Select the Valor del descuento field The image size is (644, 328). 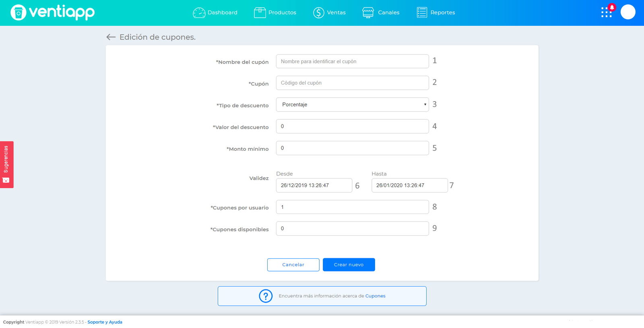tap(352, 127)
